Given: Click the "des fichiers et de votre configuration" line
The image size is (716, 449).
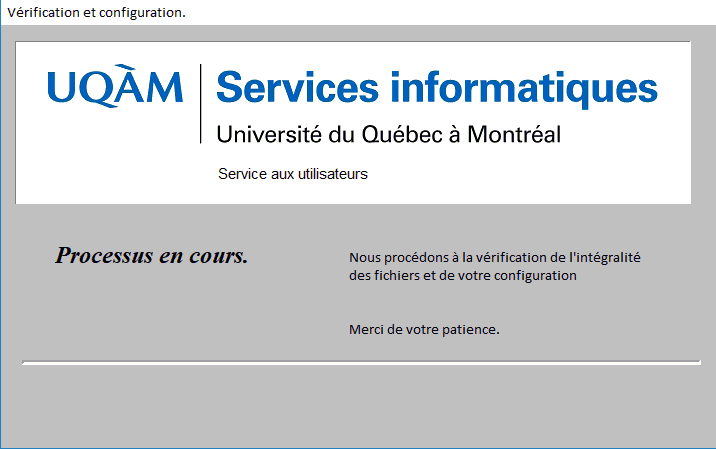Looking at the screenshot, I should tap(463, 276).
